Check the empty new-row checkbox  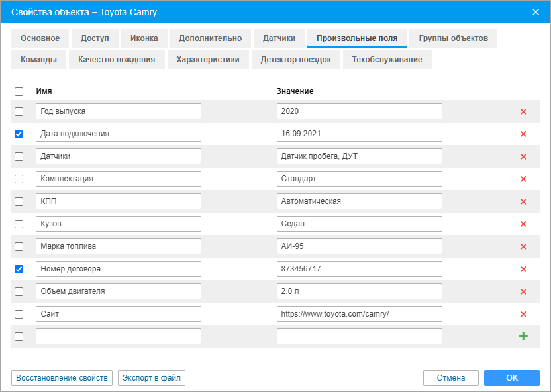pos(19,336)
